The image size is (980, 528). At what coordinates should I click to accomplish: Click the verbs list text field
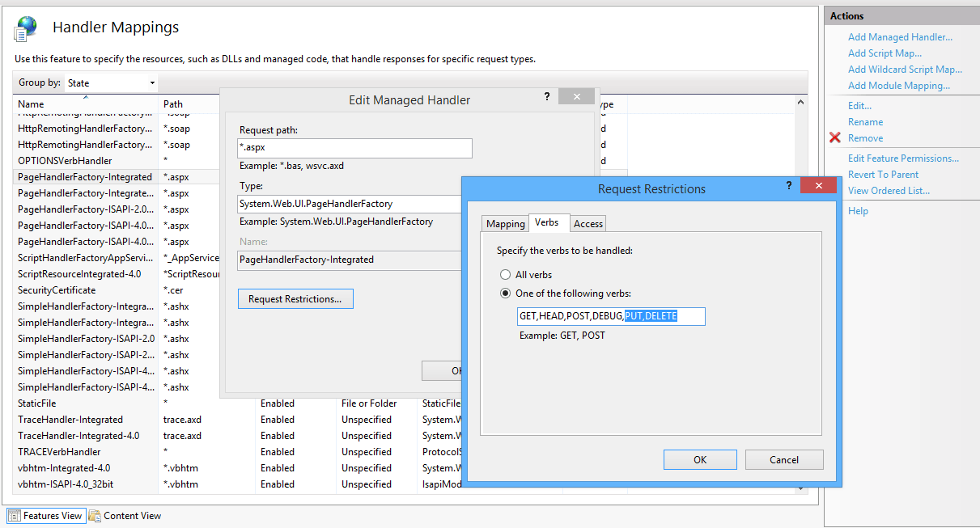(x=611, y=316)
